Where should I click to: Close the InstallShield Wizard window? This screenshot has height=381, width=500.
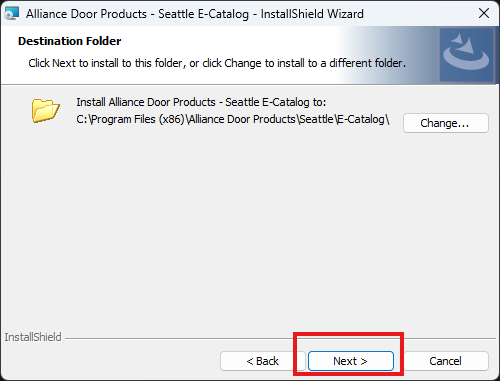pos(484,13)
